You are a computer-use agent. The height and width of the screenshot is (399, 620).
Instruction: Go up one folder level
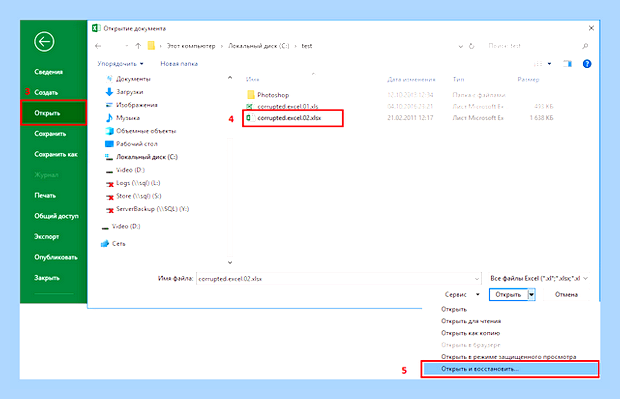138,46
